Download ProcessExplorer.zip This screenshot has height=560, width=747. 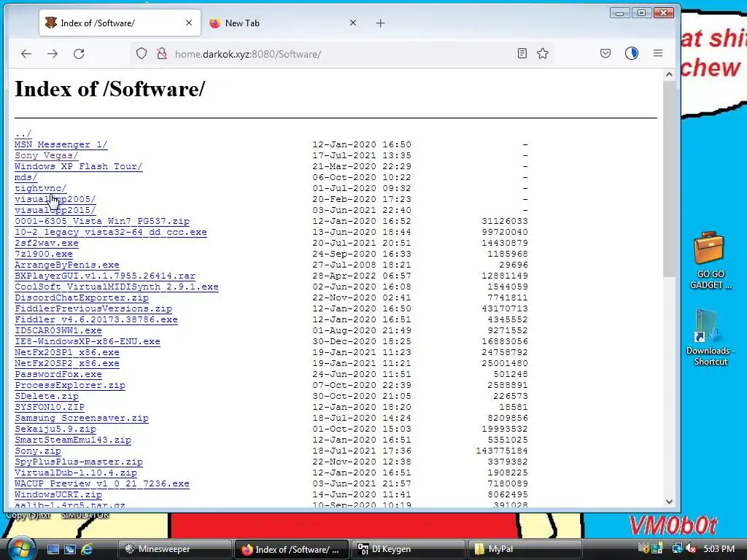(70, 385)
